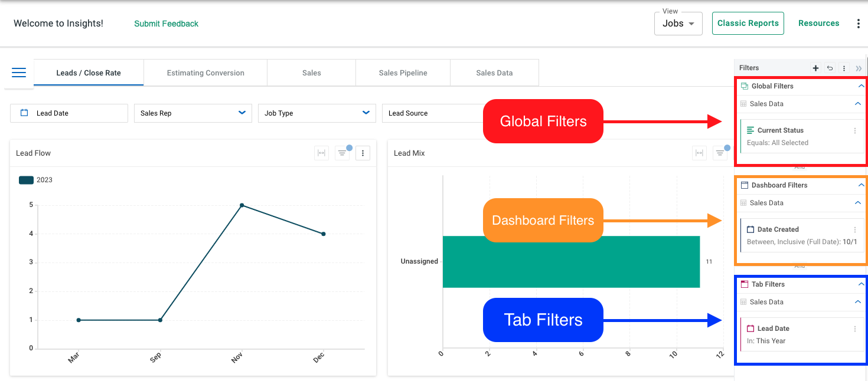Viewport: 868px width, 381px height.
Task: Click calendar icon in Lead Date field
Action: [x=24, y=113]
